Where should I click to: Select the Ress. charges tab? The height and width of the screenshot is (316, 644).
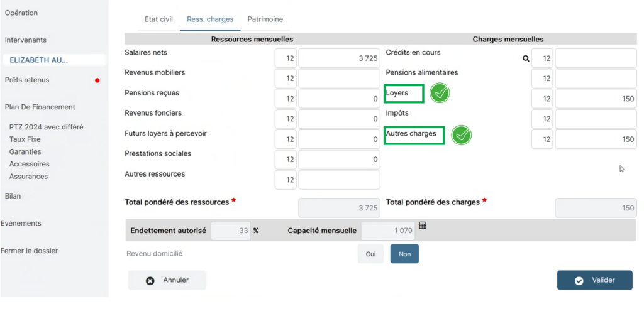click(210, 19)
